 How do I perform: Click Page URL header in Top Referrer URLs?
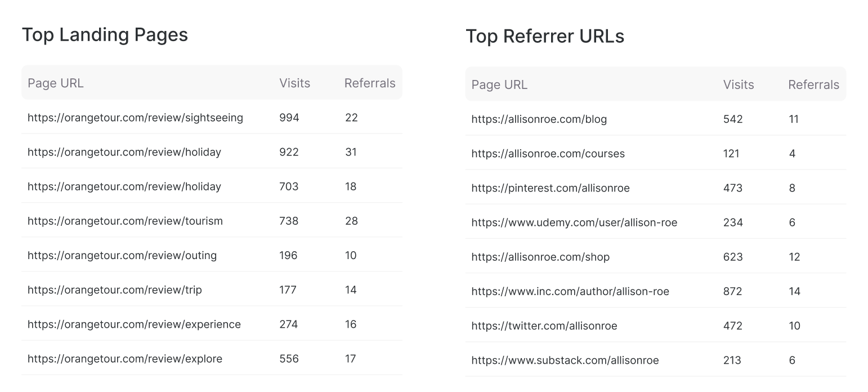[499, 84]
